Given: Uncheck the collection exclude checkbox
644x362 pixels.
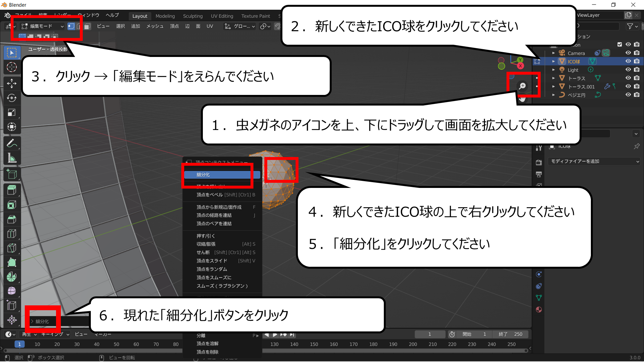Looking at the screenshot, I should click(x=620, y=44).
